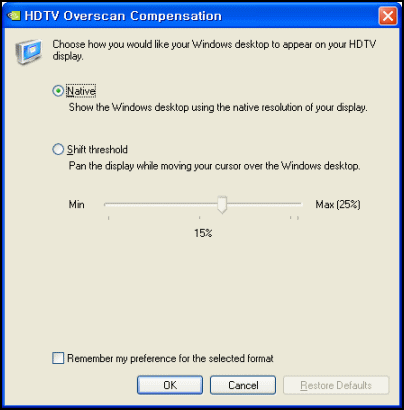Enable Remember my preference checkbox

click(x=58, y=358)
